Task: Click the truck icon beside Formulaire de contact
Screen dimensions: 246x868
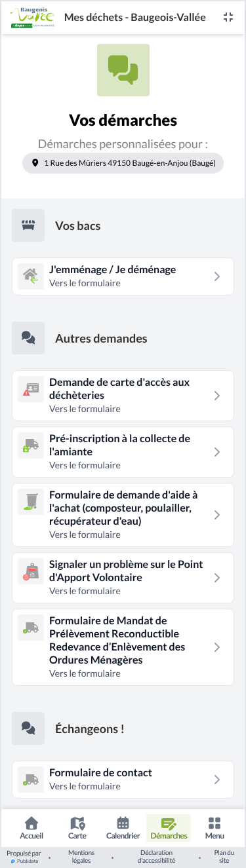Action: (31, 780)
